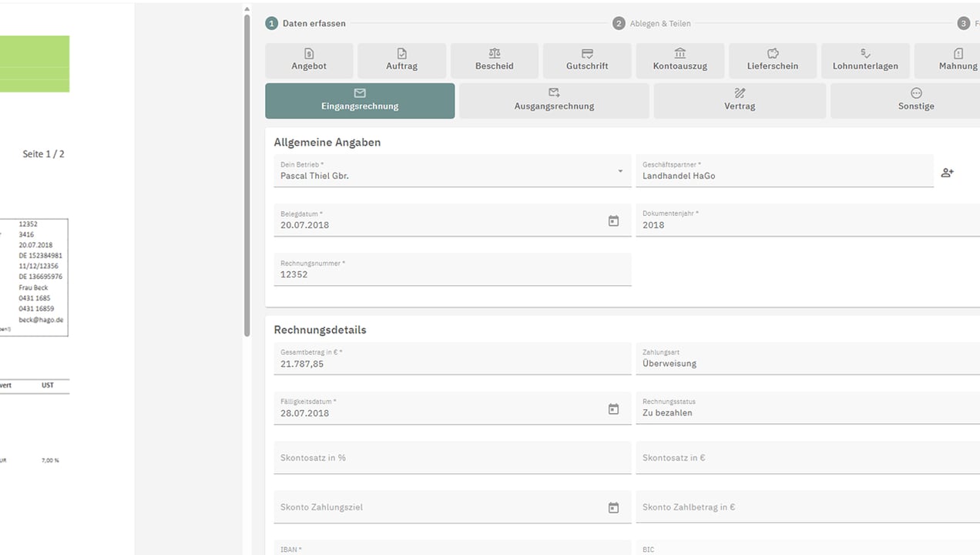The image size is (980, 555).
Task: Open the Fälligkeitsdatum calendar picker
Action: coord(613,409)
